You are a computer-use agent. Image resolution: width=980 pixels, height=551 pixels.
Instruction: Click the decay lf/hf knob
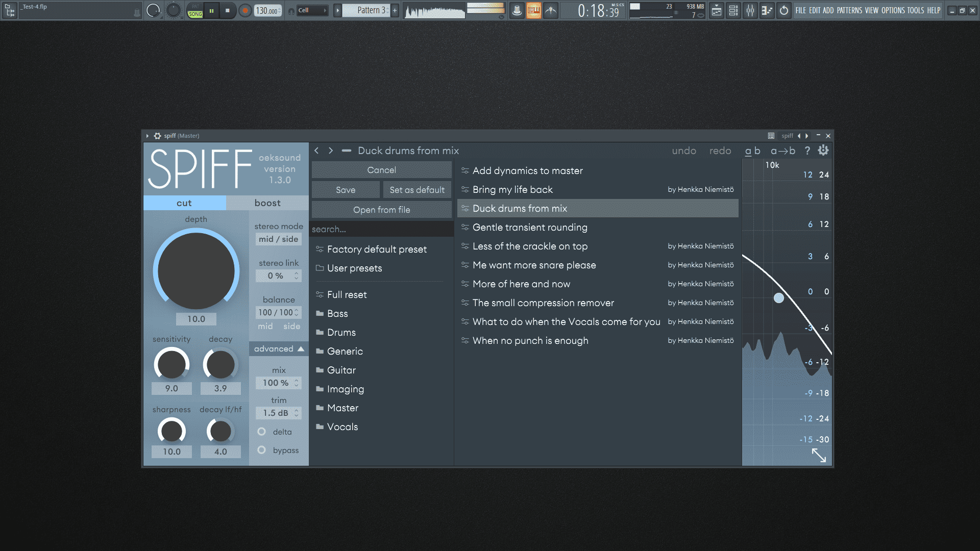[220, 431]
